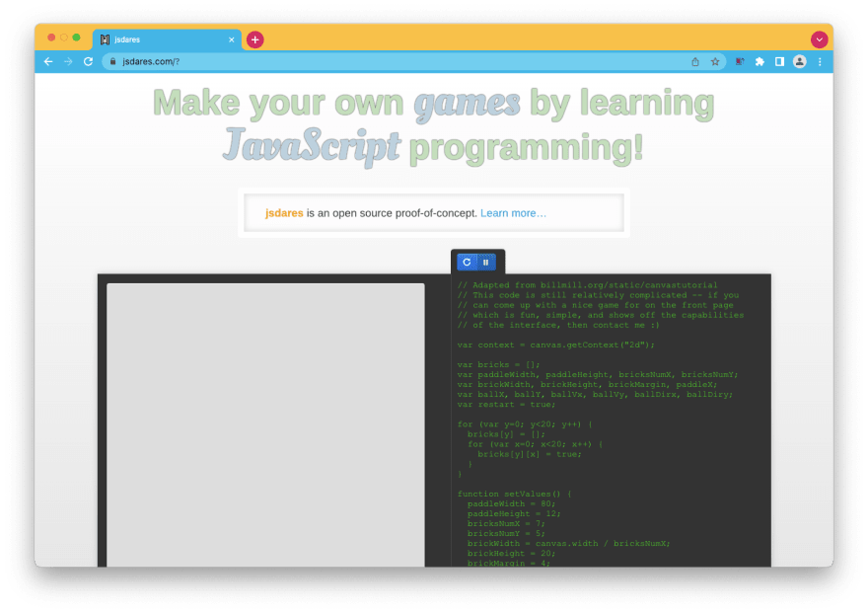The width and height of the screenshot is (868, 613).
Task: Pause the running program
Action: [x=486, y=262]
